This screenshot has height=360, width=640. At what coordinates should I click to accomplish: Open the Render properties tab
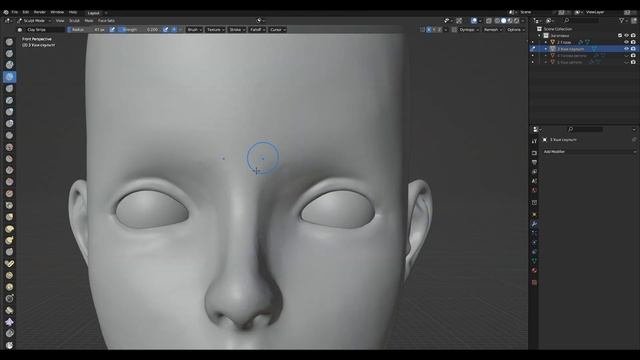pos(534,153)
